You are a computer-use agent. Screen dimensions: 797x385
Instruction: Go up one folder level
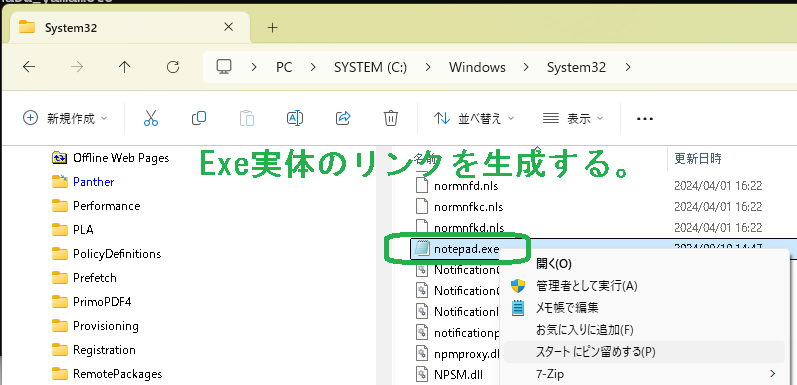(125, 67)
